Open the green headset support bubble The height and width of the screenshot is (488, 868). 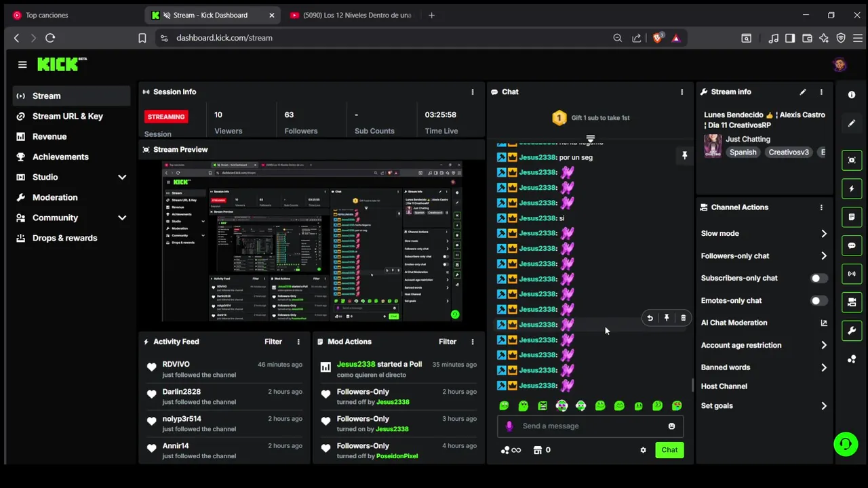pos(846,445)
